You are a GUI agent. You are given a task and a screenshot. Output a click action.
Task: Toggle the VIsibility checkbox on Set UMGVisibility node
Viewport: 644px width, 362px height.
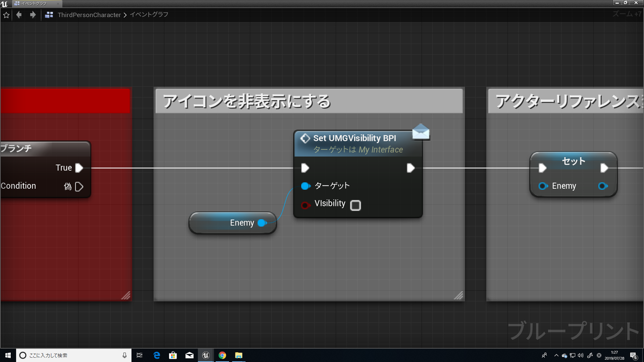(355, 205)
